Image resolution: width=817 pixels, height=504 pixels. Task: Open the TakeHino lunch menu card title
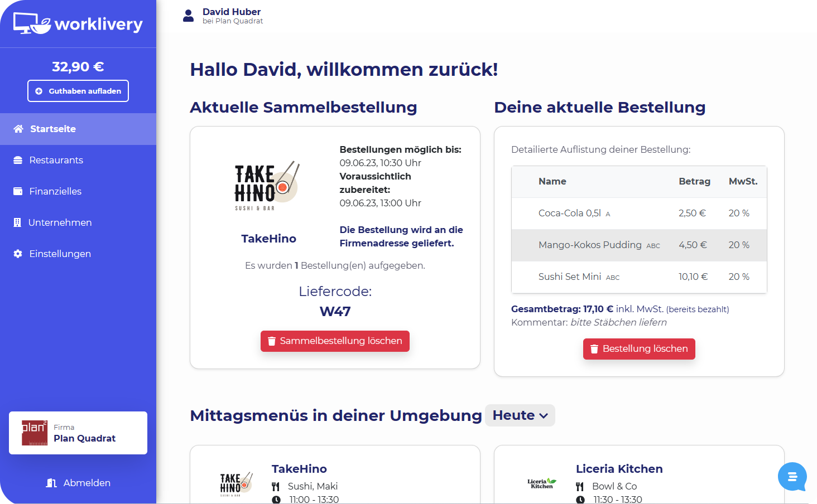(299, 469)
